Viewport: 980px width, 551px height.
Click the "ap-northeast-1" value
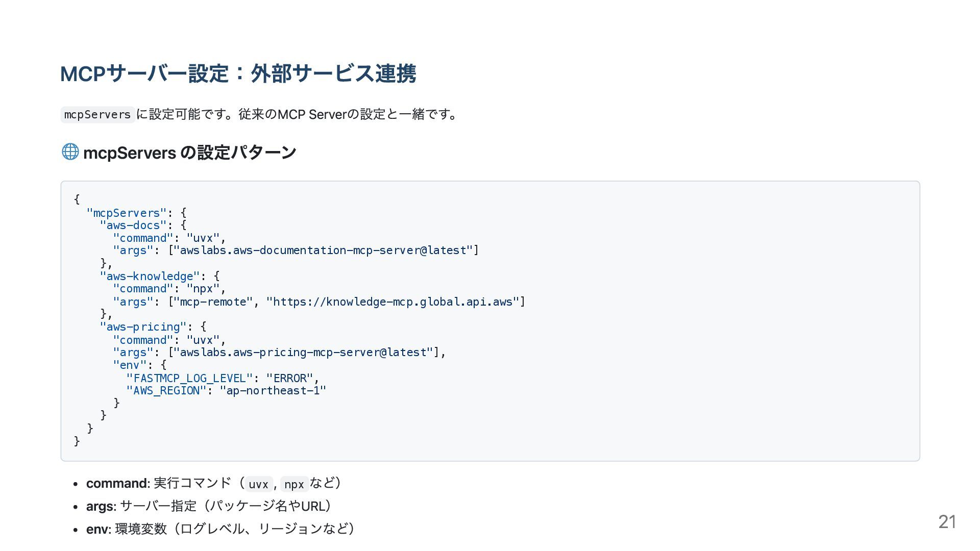tap(273, 390)
